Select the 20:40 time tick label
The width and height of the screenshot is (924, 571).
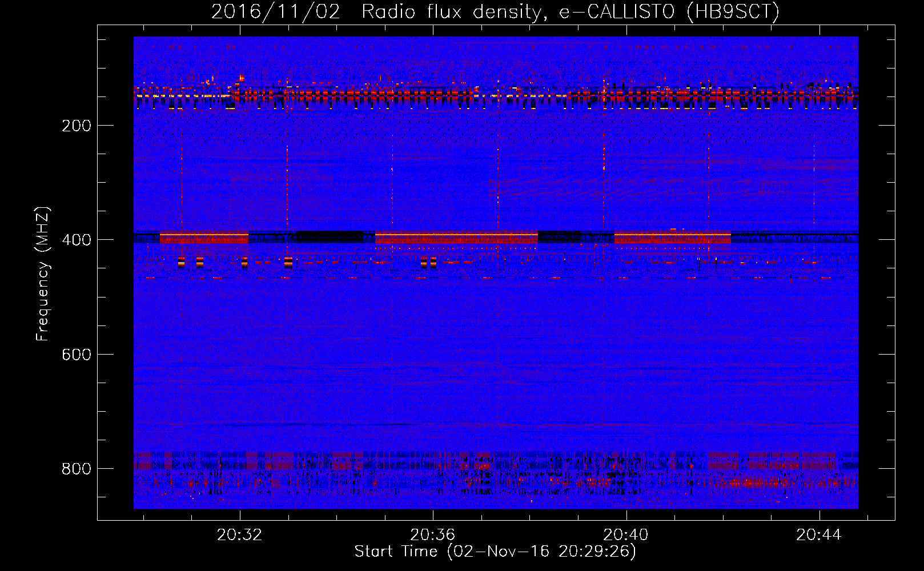pos(626,534)
